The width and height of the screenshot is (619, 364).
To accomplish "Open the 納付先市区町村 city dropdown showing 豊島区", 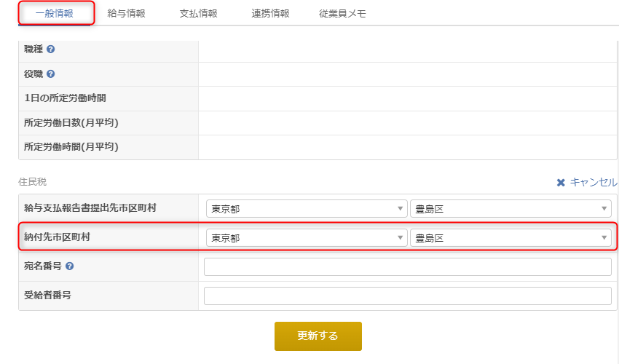I will click(510, 238).
